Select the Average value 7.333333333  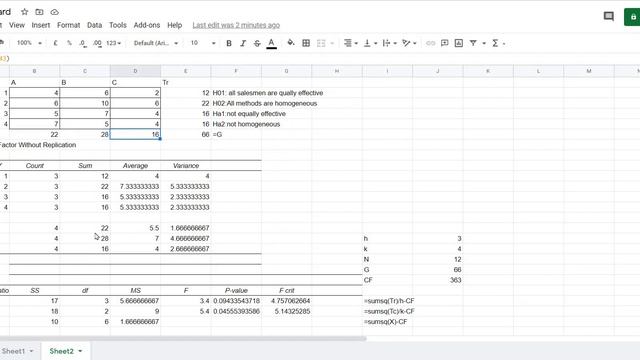[136, 187]
